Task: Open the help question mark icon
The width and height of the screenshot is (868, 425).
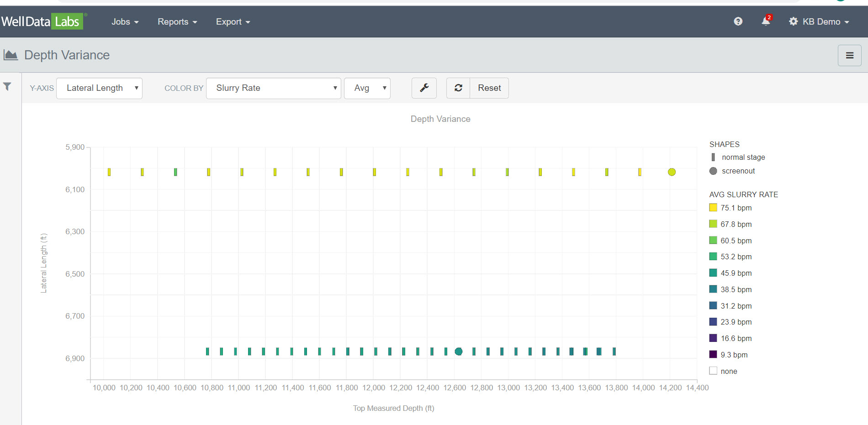Action: [x=738, y=21]
